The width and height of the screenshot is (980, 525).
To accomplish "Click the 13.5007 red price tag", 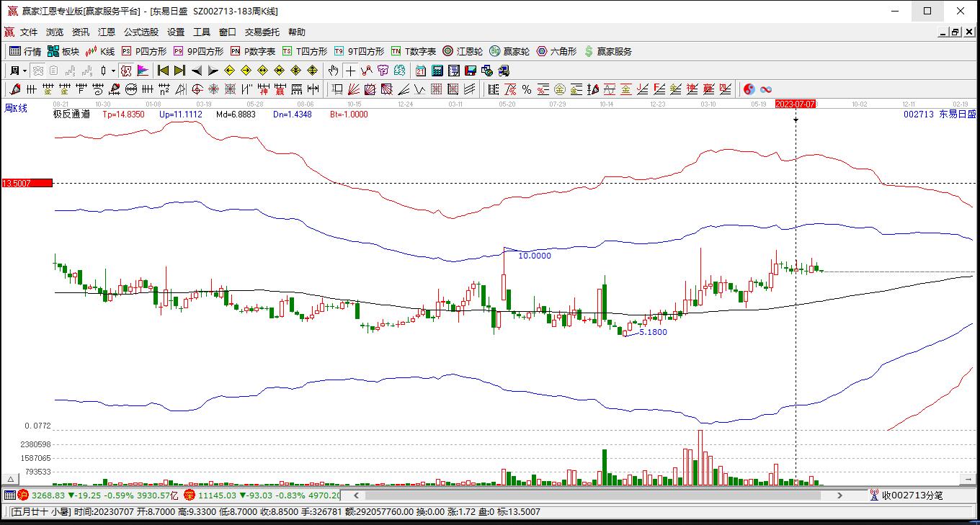I will coord(27,184).
